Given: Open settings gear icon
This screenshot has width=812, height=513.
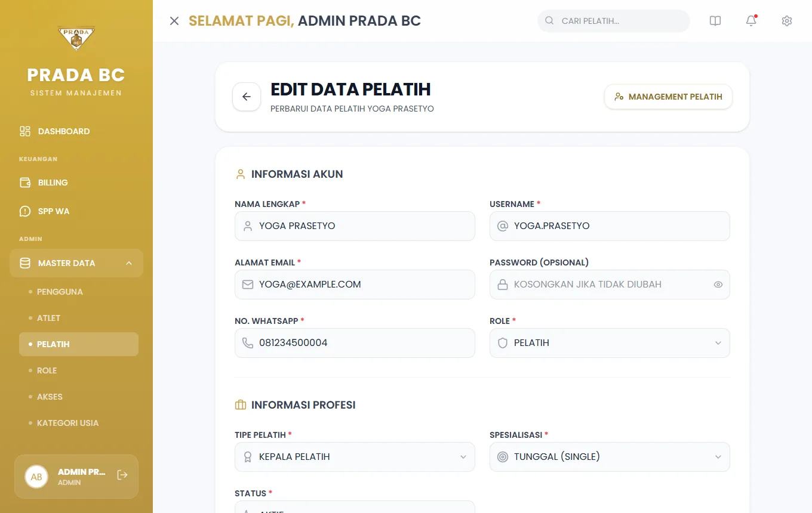Looking at the screenshot, I should [x=787, y=21].
